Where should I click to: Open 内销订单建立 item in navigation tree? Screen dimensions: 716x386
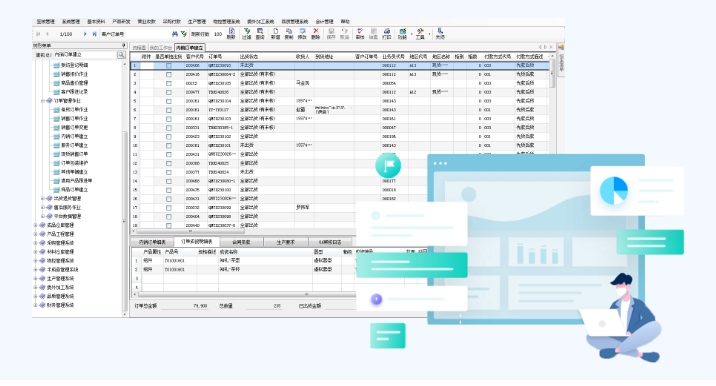coord(74,137)
